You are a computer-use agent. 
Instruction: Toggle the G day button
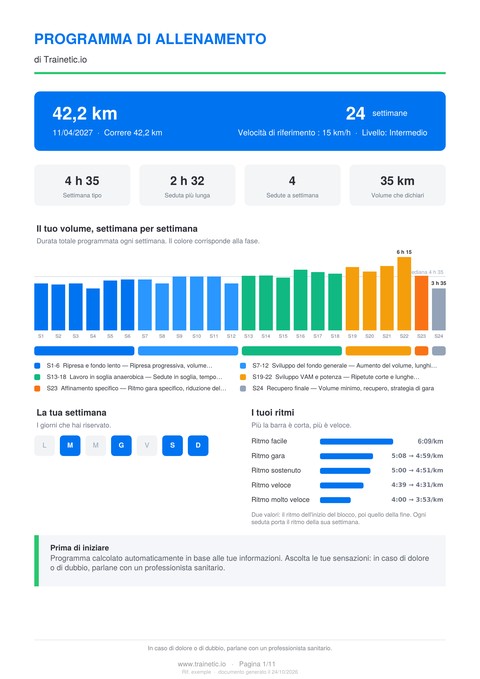click(121, 446)
